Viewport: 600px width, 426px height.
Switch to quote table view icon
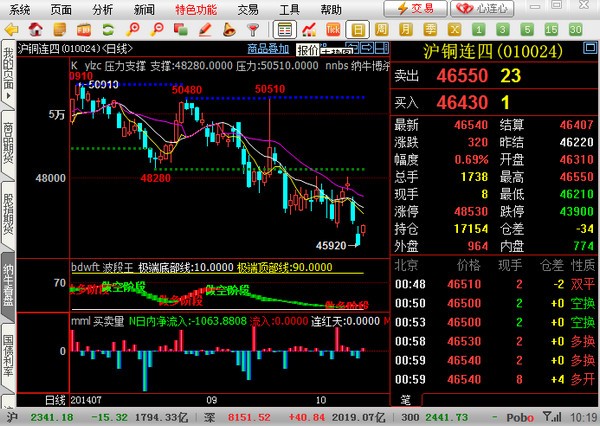[x=284, y=29]
